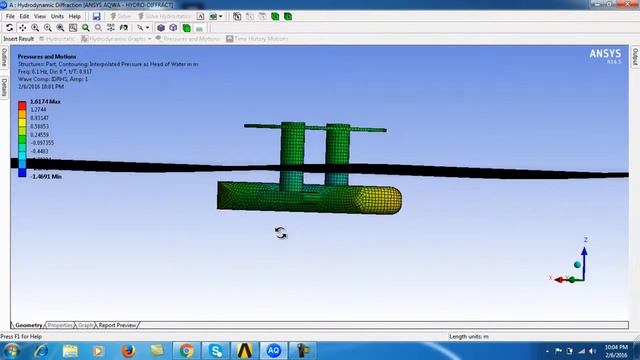The height and width of the screenshot is (360, 640).
Task: Launch Internet Explorer from taskbar
Action: point(41,351)
